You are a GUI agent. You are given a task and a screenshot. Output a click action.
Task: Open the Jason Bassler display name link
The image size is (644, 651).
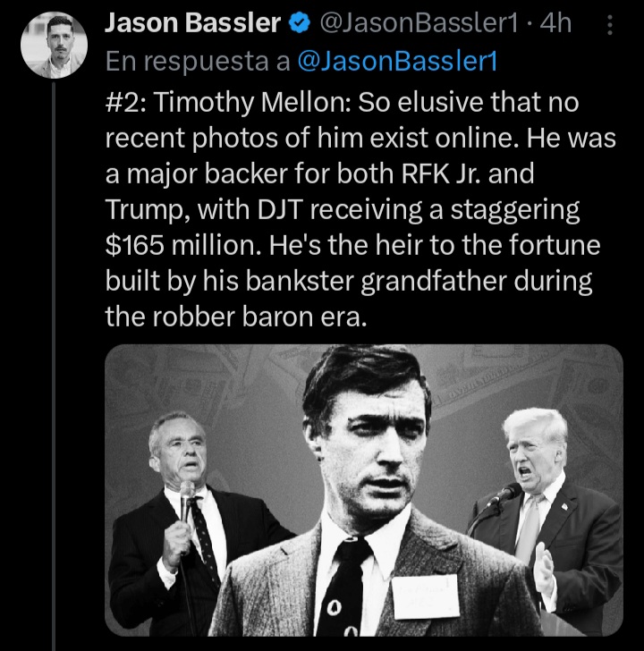(192, 24)
